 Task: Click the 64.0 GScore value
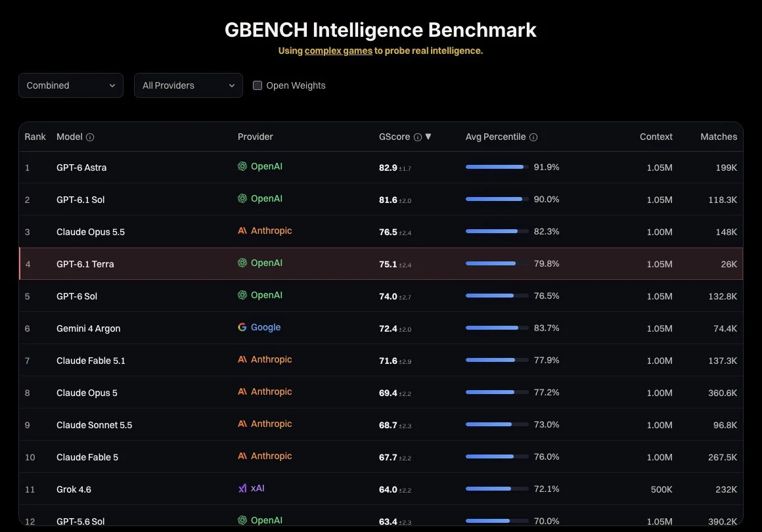388,490
